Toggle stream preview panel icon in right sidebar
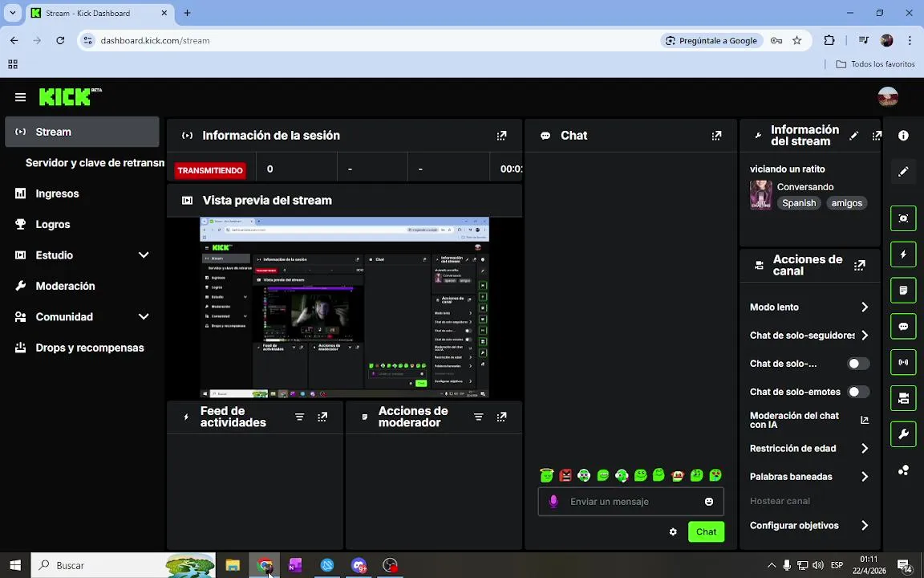 click(903, 218)
